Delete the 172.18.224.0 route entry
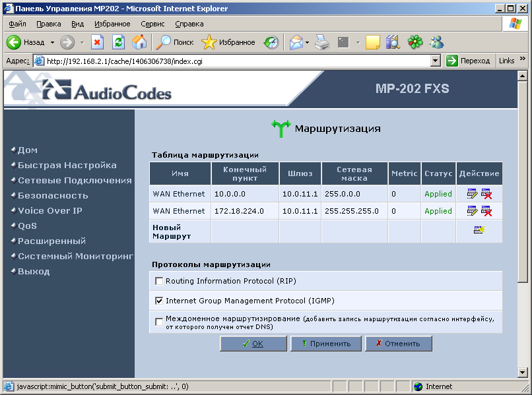Viewport: 532px width, 395px height. (486, 211)
